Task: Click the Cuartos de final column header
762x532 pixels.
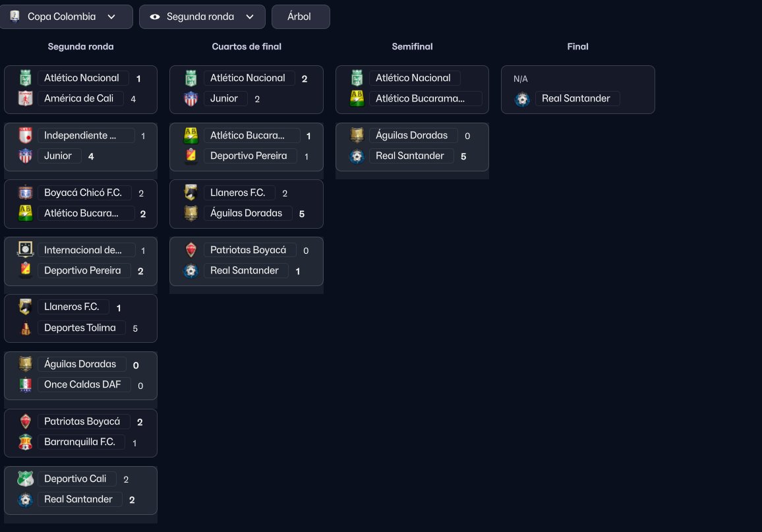Action: [x=247, y=47]
